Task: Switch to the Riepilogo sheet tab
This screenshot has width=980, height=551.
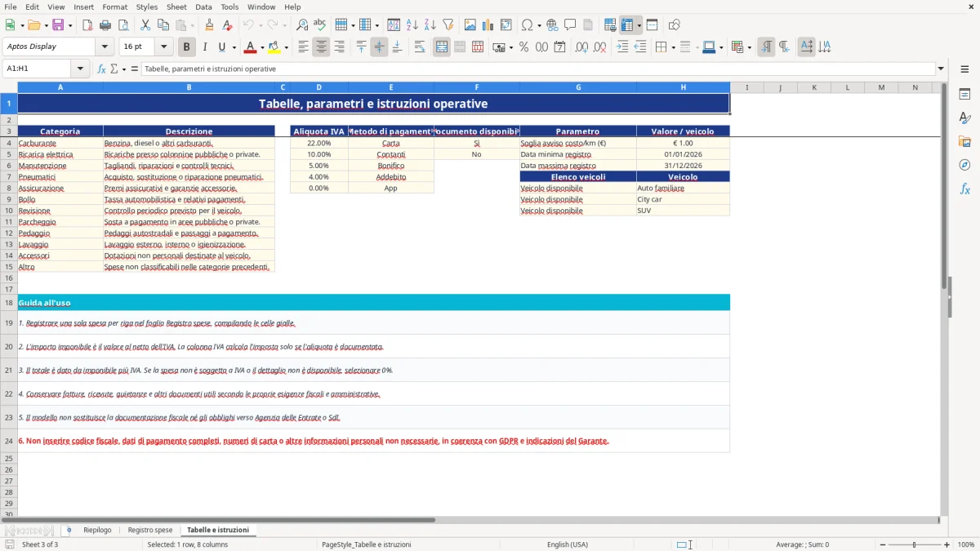Action: point(97,531)
